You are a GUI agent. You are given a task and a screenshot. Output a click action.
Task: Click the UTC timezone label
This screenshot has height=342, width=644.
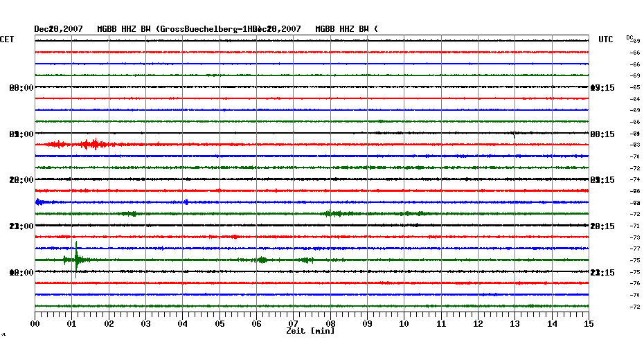606,39
